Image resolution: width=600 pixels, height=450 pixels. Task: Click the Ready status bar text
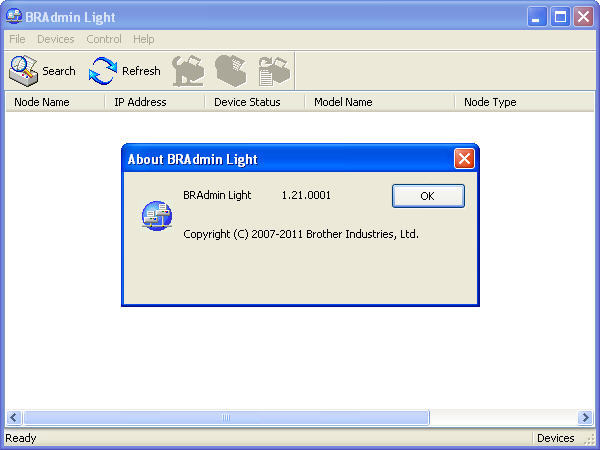pos(21,438)
